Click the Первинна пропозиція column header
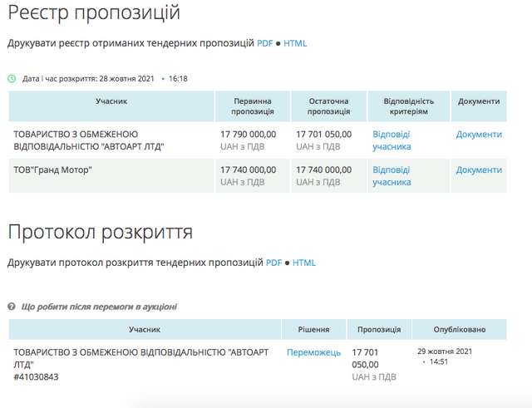Viewport: 532px width, 408px height. tap(254, 106)
